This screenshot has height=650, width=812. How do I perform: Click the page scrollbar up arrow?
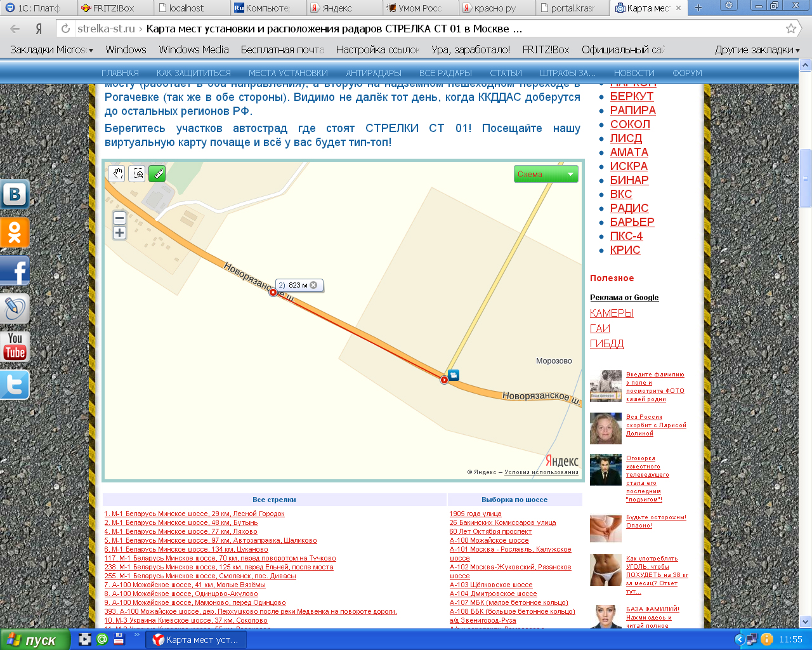pyautogui.click(x=806, y=65)
